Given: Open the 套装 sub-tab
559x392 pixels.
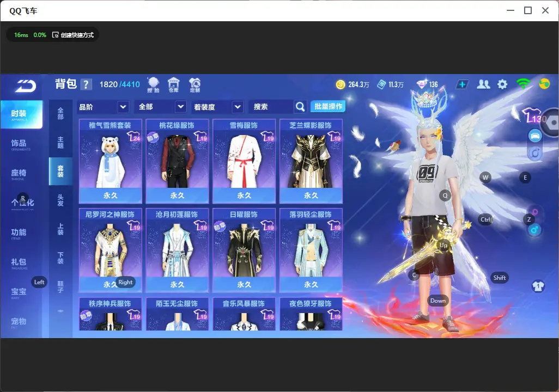Looking at the screenshot, I should tap(60, 171).
